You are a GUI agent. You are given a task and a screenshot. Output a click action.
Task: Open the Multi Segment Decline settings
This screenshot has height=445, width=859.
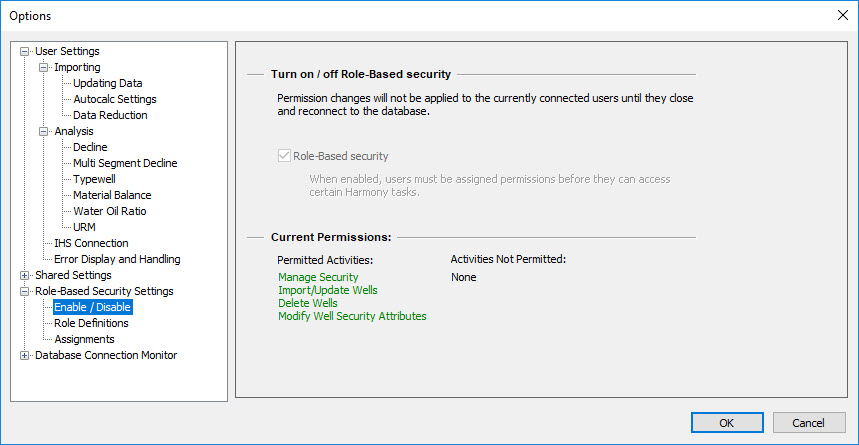(x=125, y=163)
